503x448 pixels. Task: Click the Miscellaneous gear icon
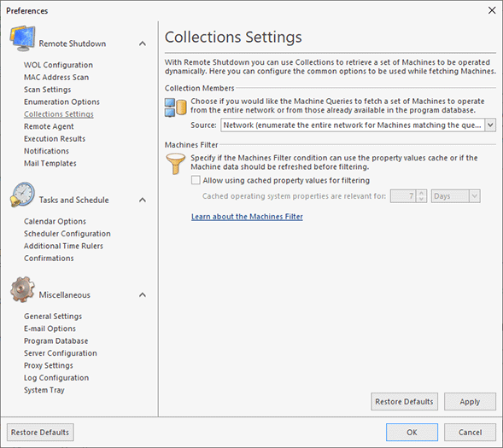pyautogui.click(x=22, y=289)
